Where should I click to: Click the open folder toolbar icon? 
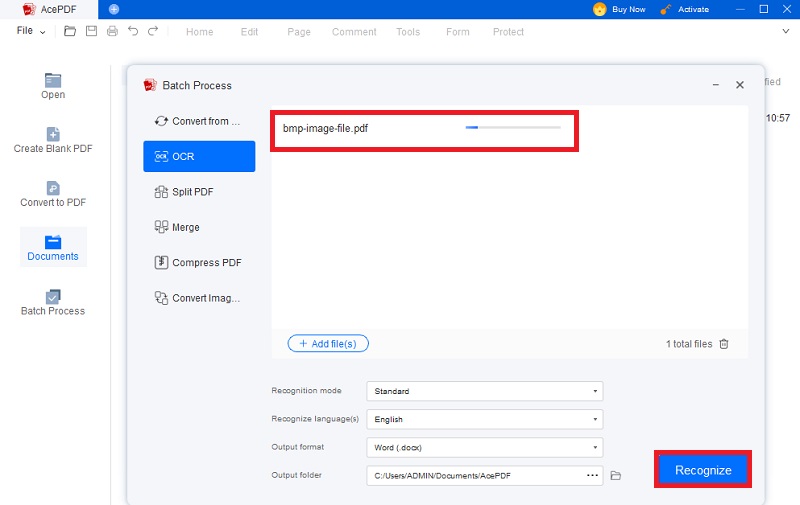pyautogui.click(x=70, y=31)
